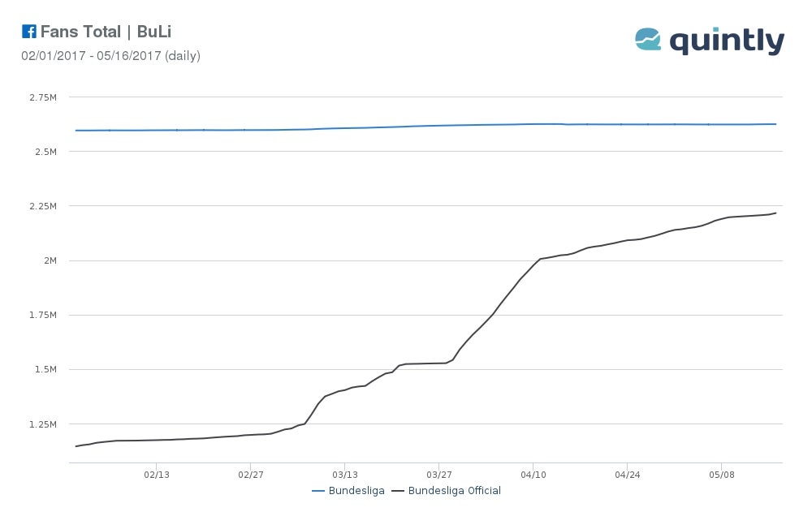
Task: Click the 02/01/2017 - 05/16/2017 date range subtitle
Action: click(x=110, y=56)
